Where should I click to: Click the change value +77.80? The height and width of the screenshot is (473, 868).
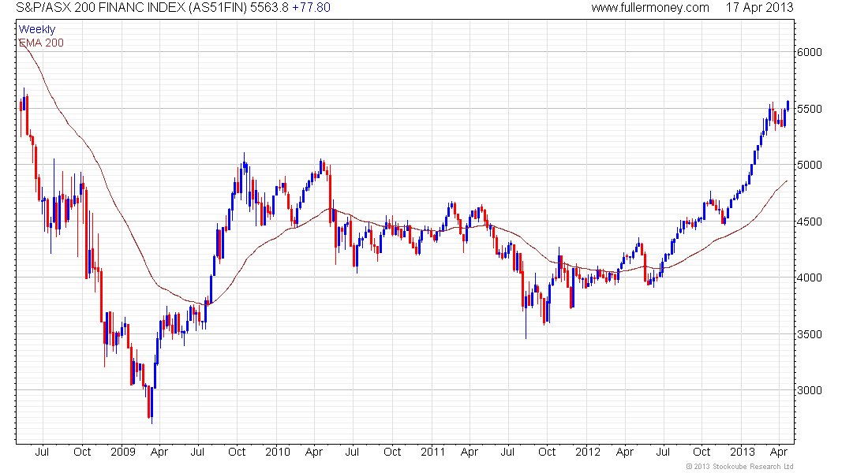click(311, 8)
